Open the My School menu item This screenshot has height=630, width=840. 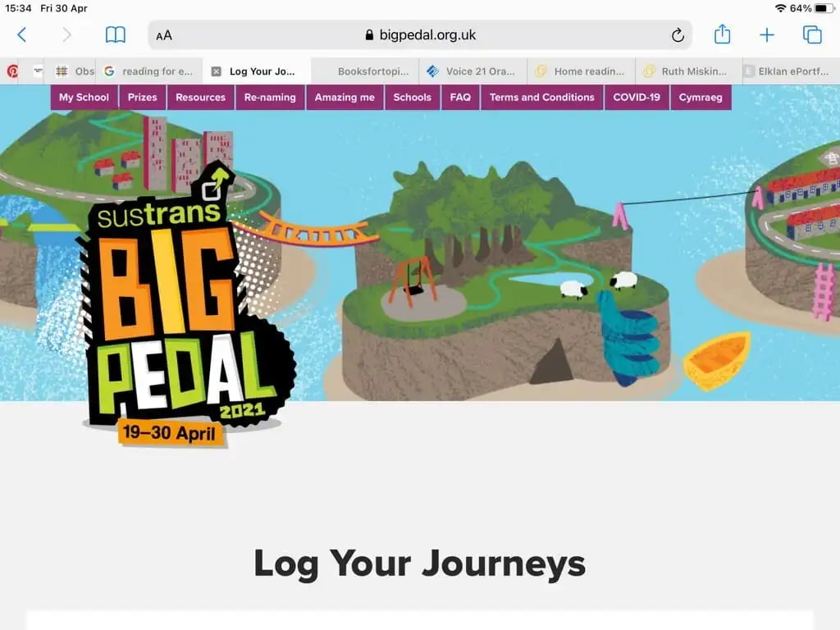click(84, 98)
